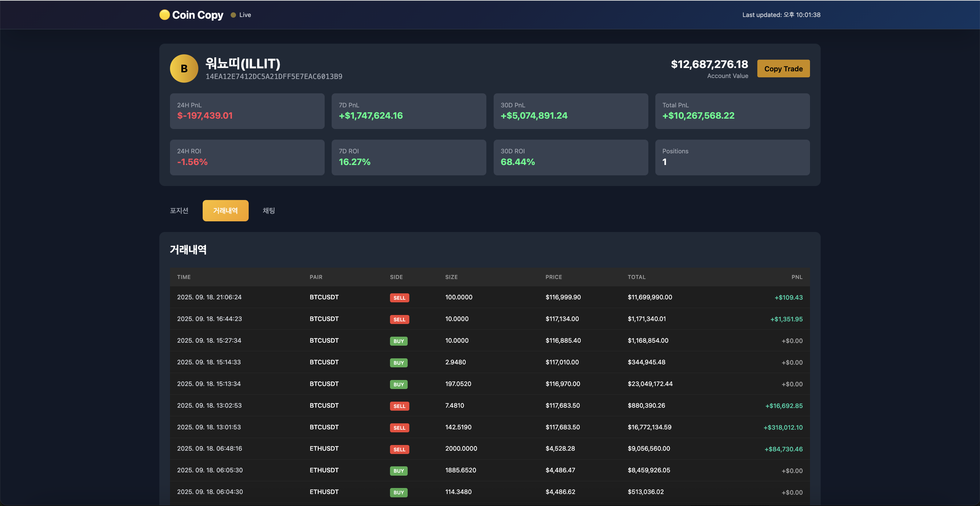Click BUY badge on 15:13:34 trade
This screenshot has width=980, height=506.
pyautogui.click(x=398, y=384)
